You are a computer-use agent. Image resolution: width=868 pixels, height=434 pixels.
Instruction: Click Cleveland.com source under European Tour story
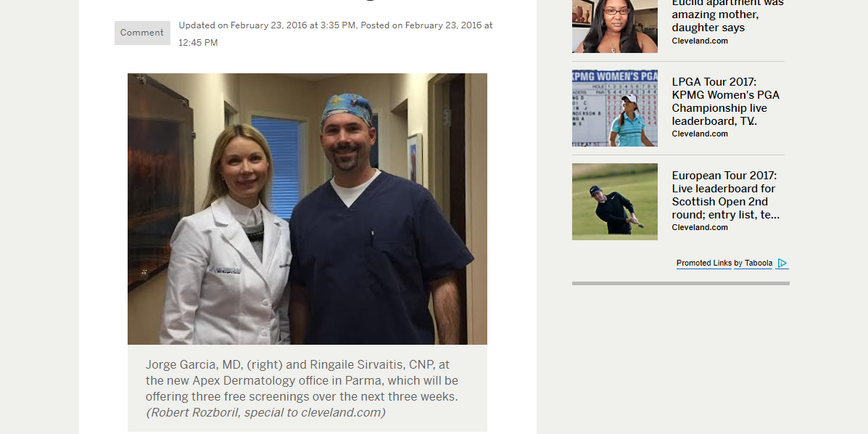[x=700, y=227]
